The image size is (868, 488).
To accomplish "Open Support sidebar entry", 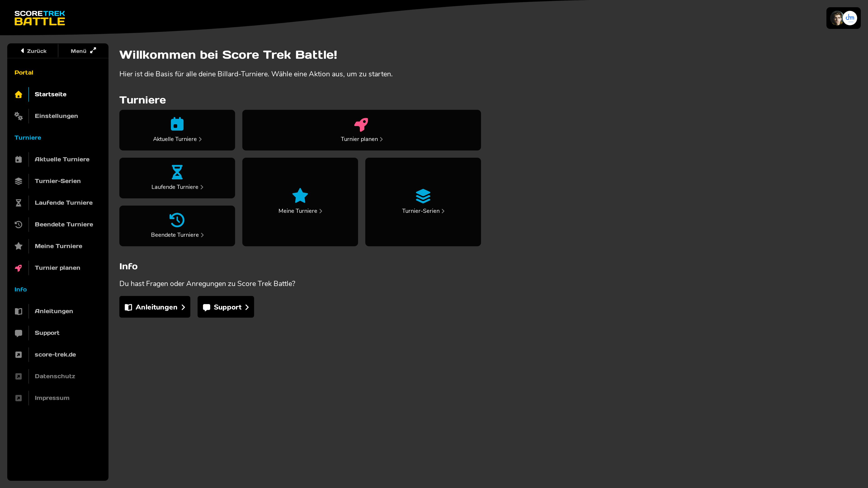I will pos(47,333).
